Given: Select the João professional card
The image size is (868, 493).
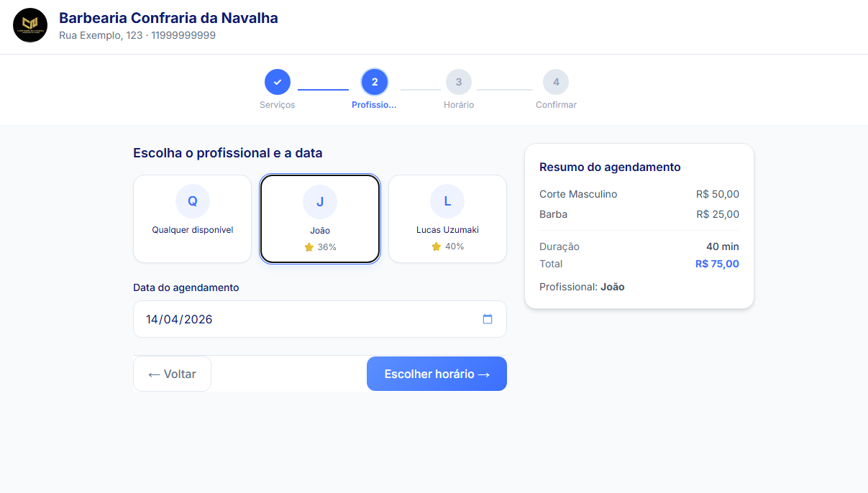Looking at the screenshot, I should click(320, 218).
